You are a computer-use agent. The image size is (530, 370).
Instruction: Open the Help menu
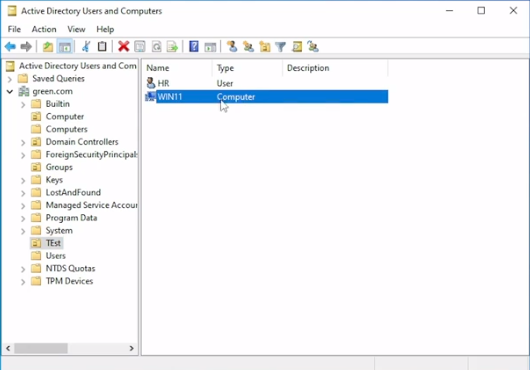coord(105,29)
